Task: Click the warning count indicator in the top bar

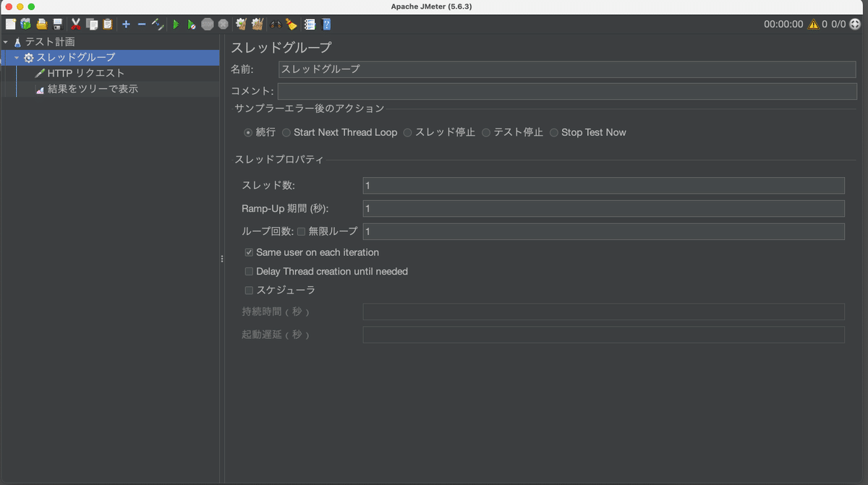Action: click(814, 24)
